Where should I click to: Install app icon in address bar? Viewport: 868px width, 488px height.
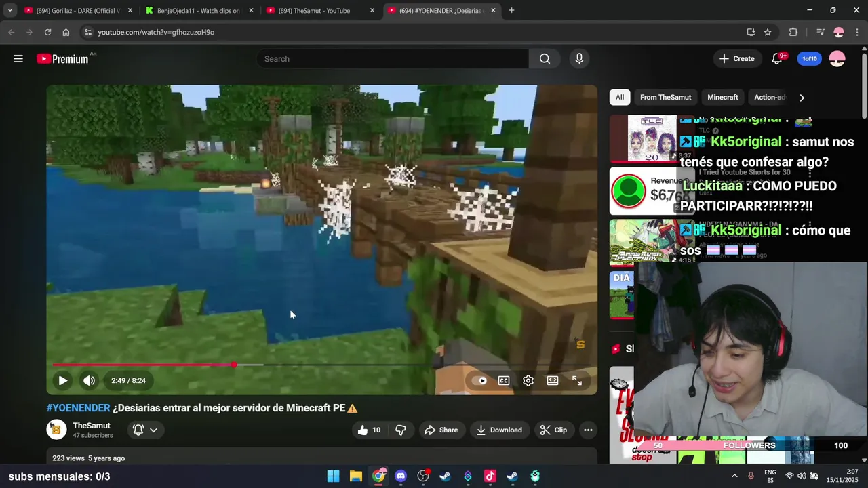click(x=751, y=32)
